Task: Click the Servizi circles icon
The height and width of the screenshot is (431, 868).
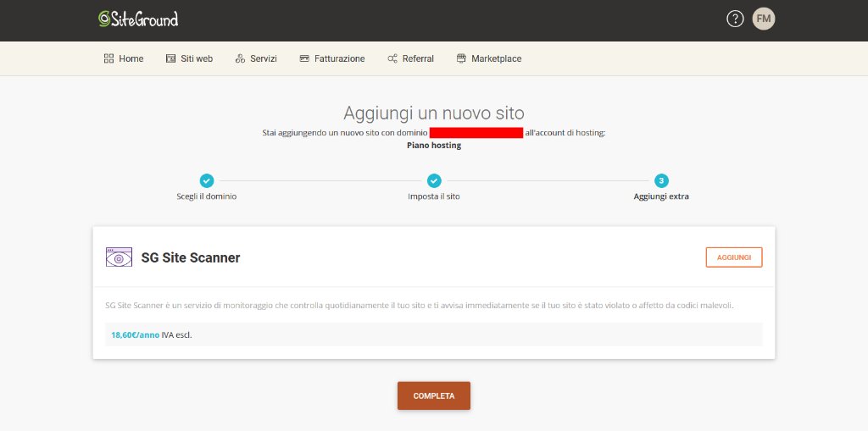Action: pos(240,58)
